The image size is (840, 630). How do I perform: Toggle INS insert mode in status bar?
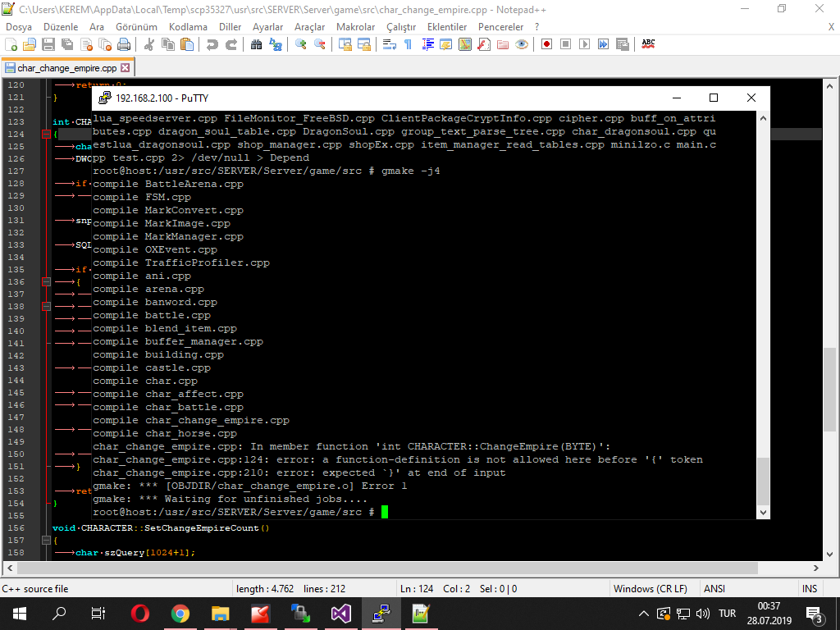(810, 589)
